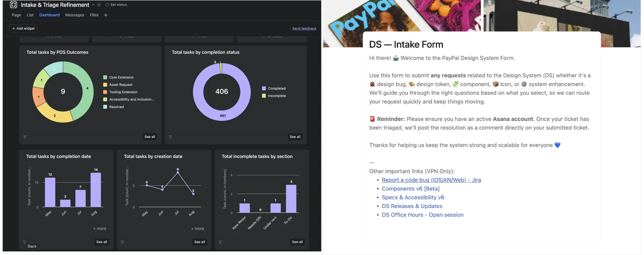The width and height of the screenshot is (644, 255).
Task: Click the Completed legend swatch
Action: click(264, 88)
